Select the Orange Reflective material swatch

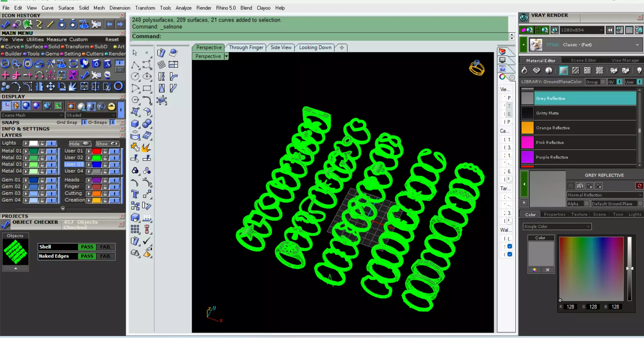(x=527, y=128)
